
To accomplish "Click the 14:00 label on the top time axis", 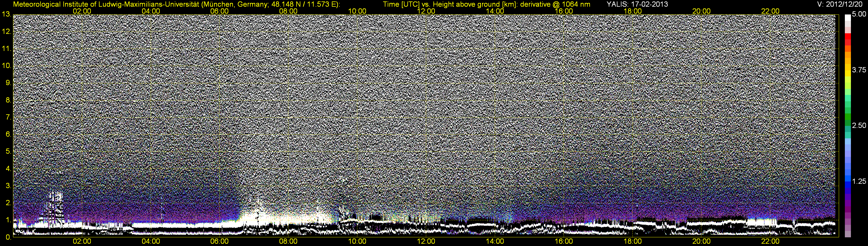I will coord(495,11).
